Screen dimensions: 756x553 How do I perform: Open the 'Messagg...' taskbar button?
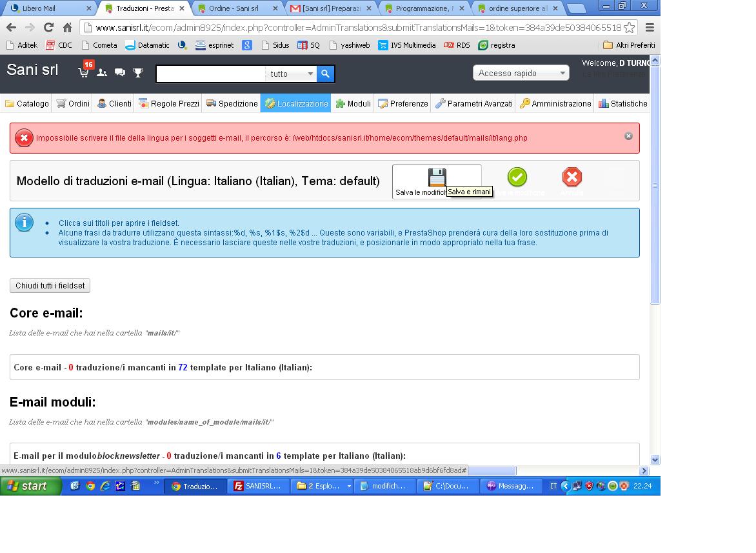pyautogui.click(x=511, y=486)
